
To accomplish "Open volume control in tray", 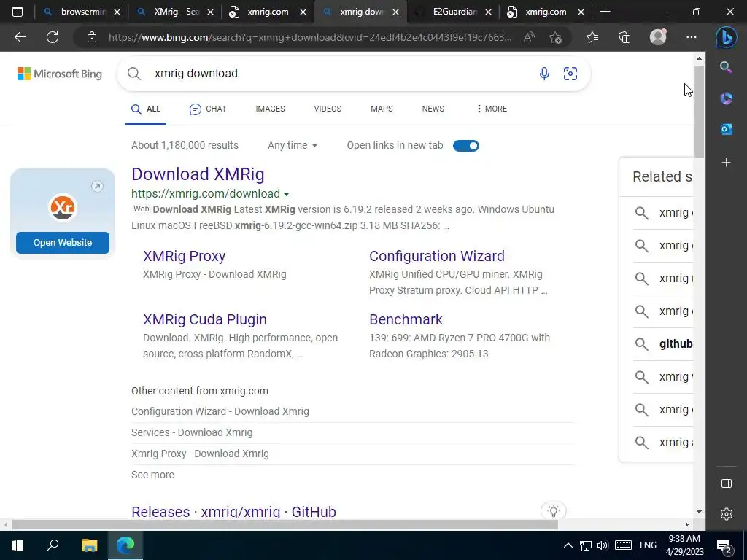I will [602, 545].
